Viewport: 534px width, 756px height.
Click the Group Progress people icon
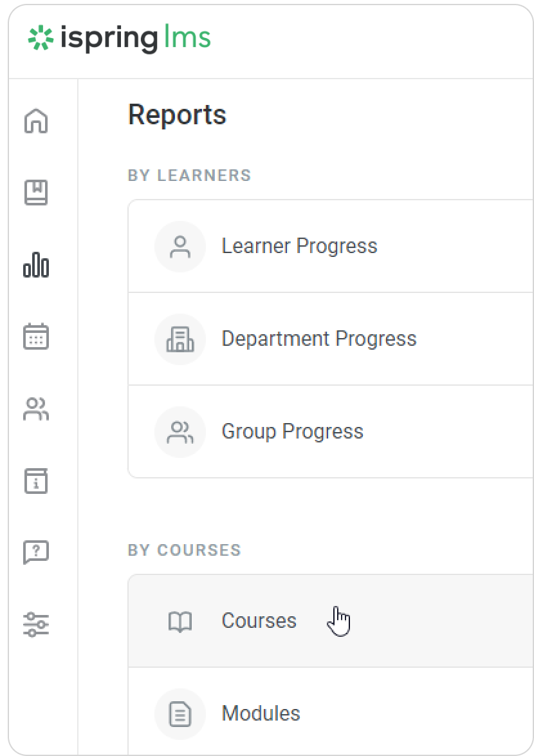tap(180, 432)
